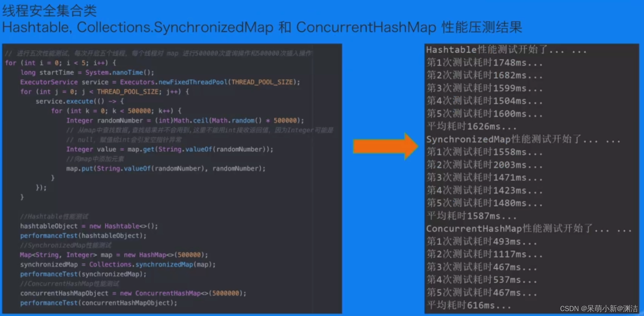Select the output '第5次测试耗时467ms'
The height and width of the screenshot is (316, 644).
pyautogui.click(x=482, y=292)
